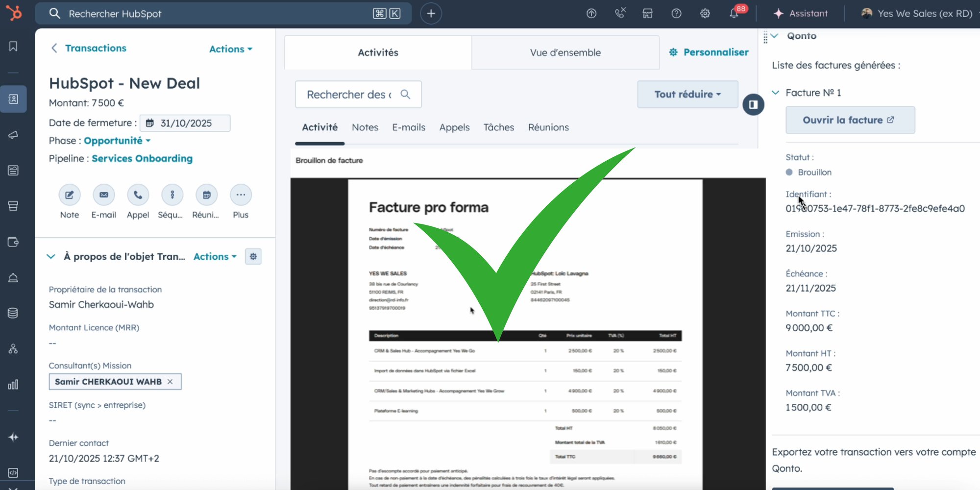The image size is (980, 490).
Task: Open the Automation workflow icon in sidebar
Action: point(13,349)
